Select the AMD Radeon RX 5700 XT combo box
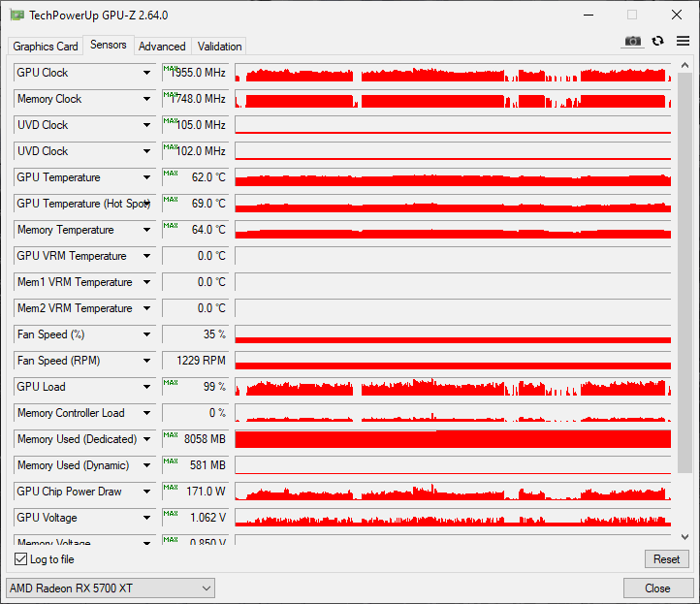700x604 pixels. (111, 588)
